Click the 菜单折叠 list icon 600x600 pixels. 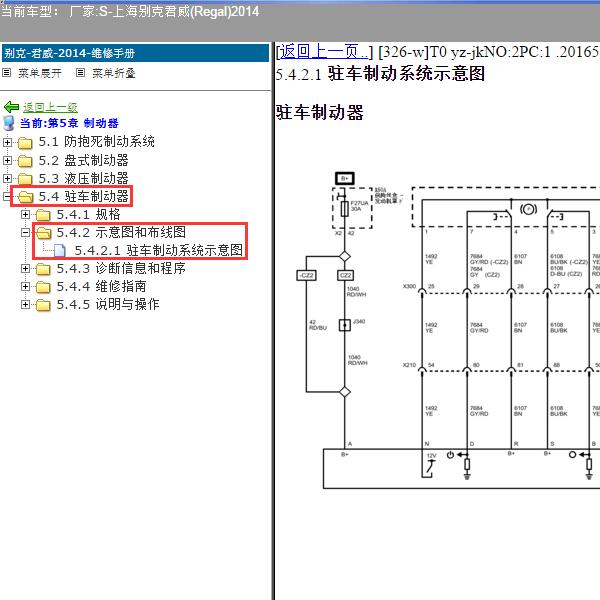(80, 72)
